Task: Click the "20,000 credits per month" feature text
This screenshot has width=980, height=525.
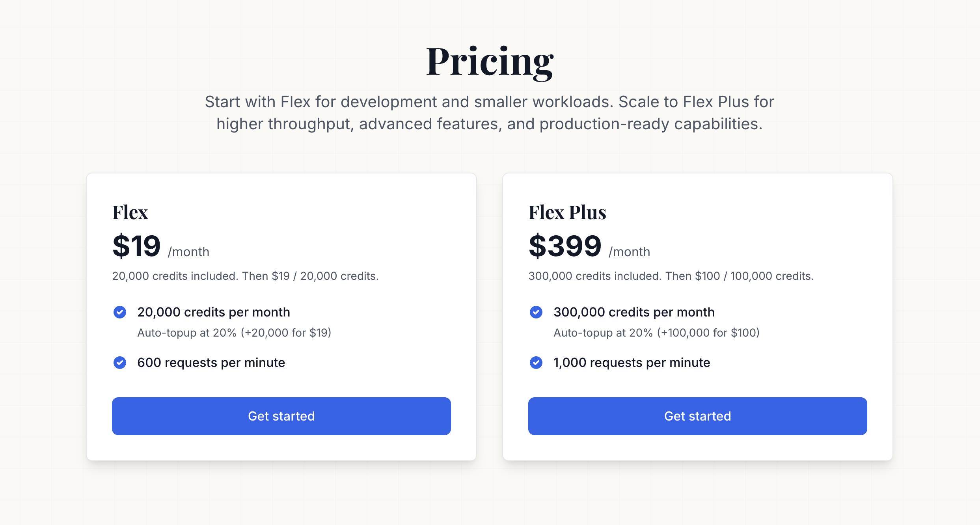Action: [x=214, y=312]
